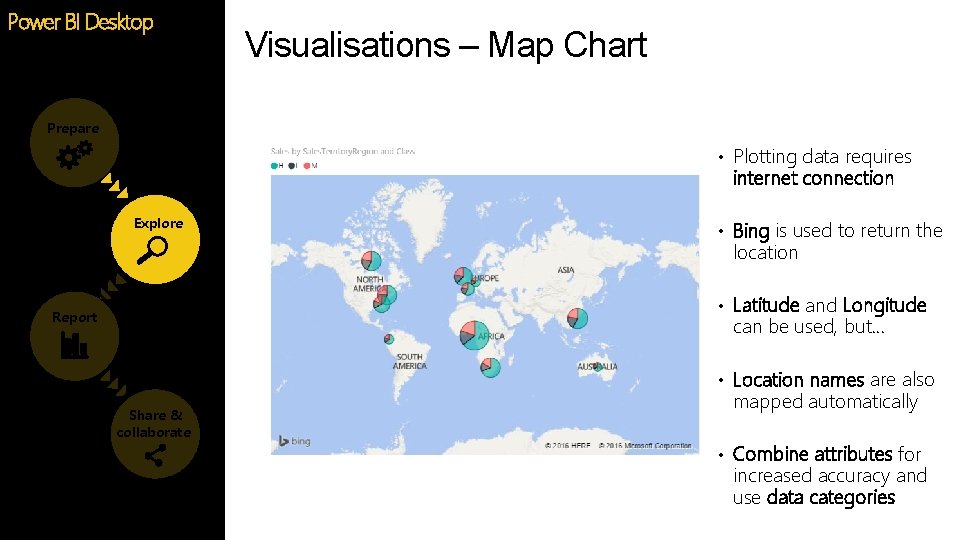
Task: Click the NORTH AMERICA map label
Action: (369, 283)
